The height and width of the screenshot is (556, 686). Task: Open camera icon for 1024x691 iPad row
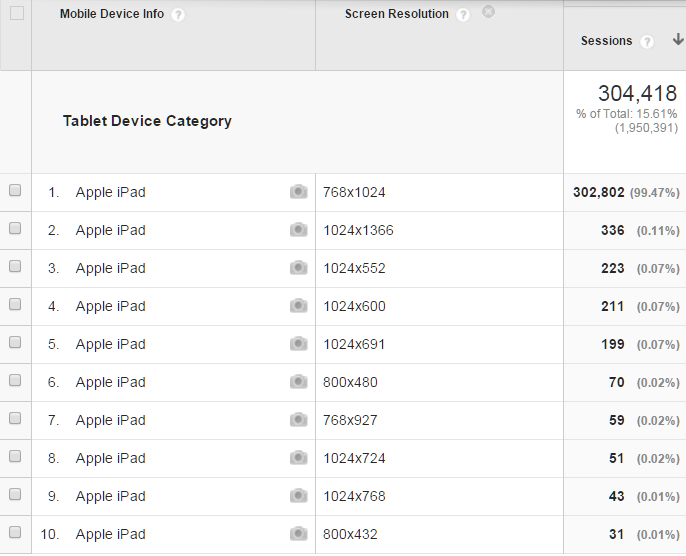pos(298,344)
